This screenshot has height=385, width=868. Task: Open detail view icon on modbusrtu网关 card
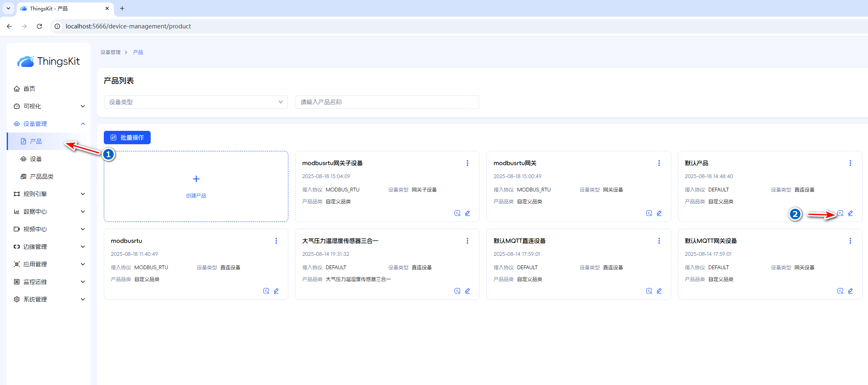click(x=649, y=213)
